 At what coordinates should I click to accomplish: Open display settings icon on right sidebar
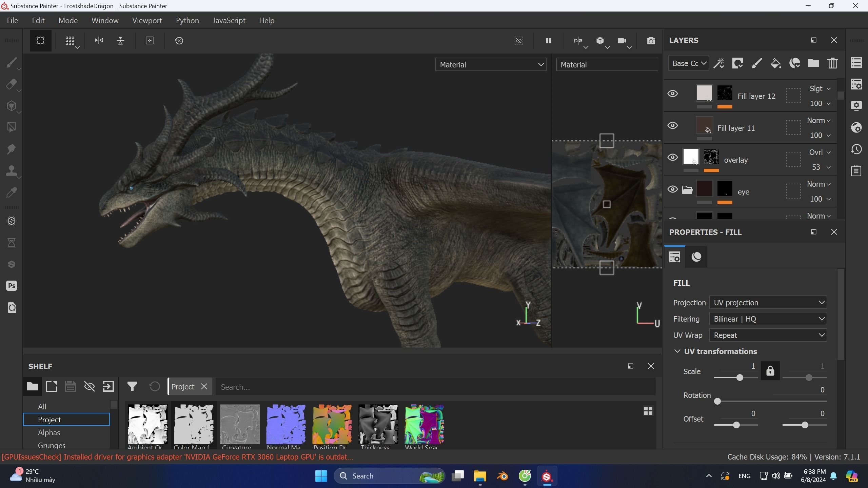pyautogui.click(x=856, y=106)
